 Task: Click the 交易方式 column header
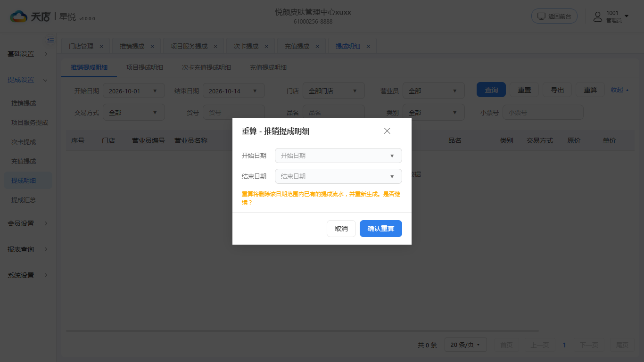(540, 140)
